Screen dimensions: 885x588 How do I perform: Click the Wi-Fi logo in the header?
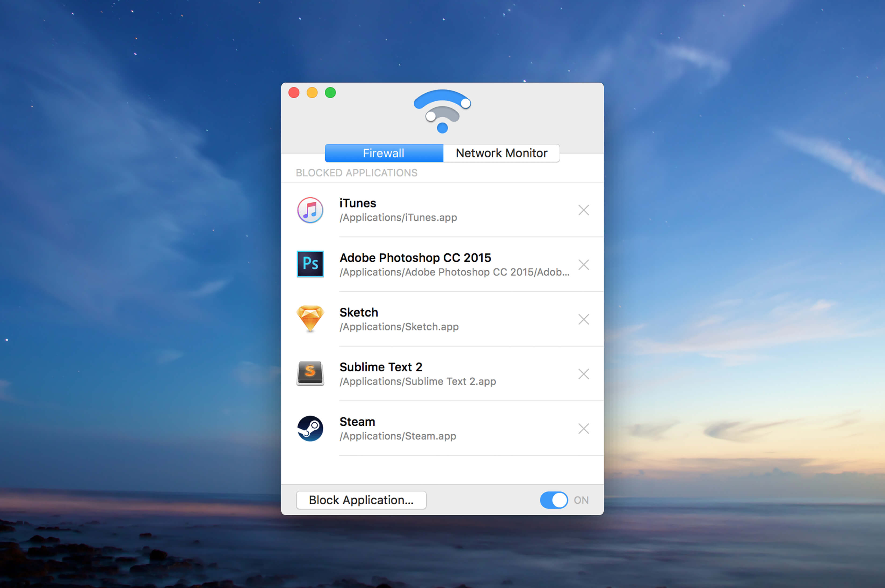(x=442, y=111)
